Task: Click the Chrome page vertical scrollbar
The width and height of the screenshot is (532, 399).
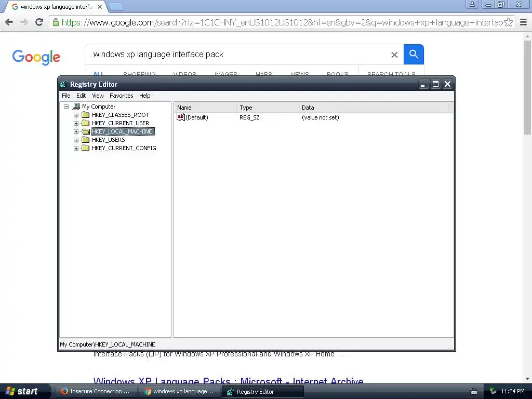Action: click(x=527, y=87)
